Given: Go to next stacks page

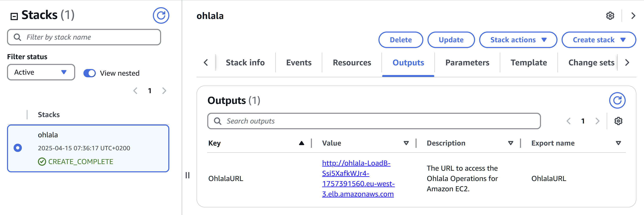Looking at the screenshot, I should click(x=164, y=91).
